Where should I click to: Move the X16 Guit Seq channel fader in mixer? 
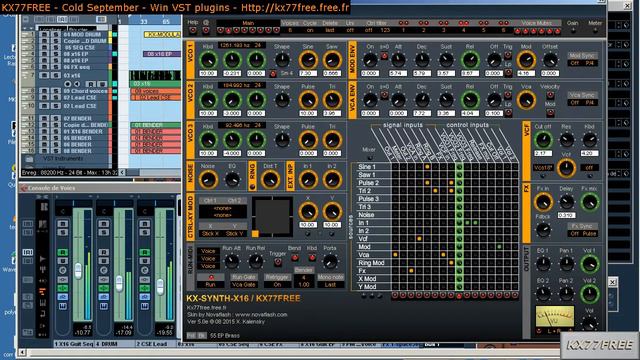[x=78, y=271]
